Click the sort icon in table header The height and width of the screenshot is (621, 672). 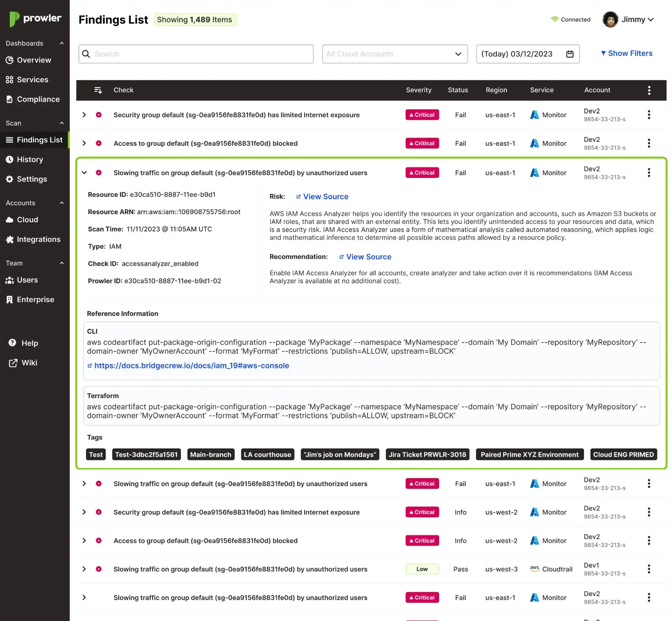[x=98, y=90]
